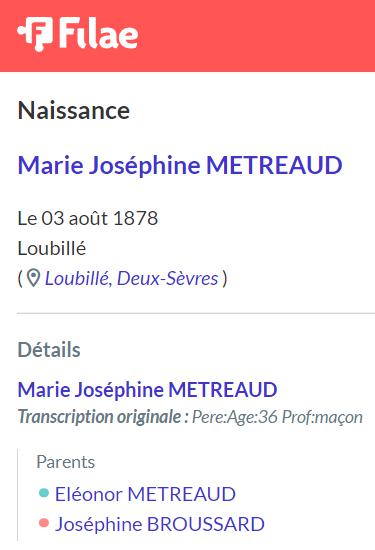Click the Naissance heading
Screen dimensions: 375x550
(74, 110)
